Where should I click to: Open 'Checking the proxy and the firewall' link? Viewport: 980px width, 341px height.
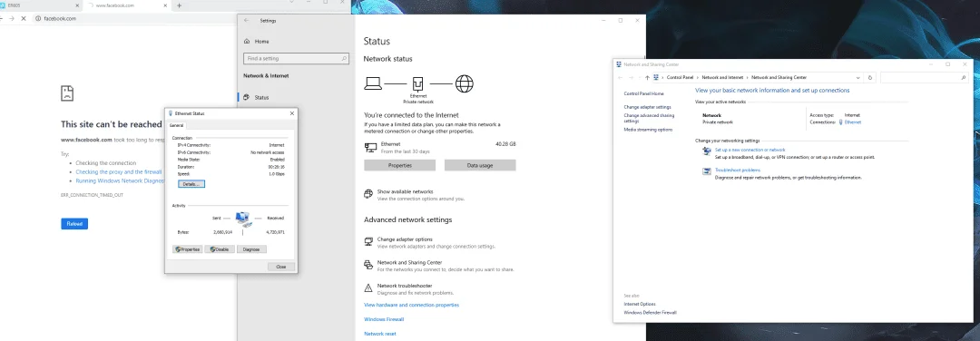tap(119, 171)
